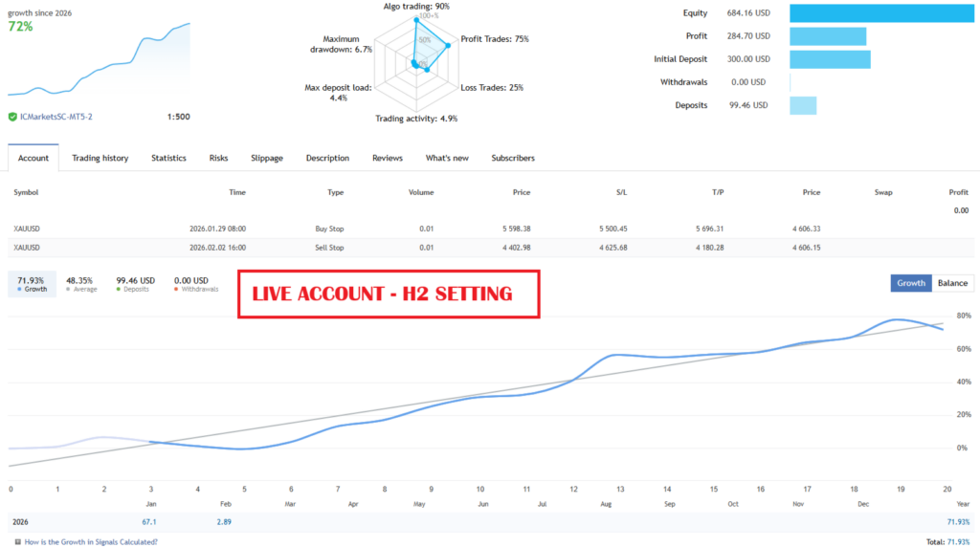This screenshot has width=980, height=547.
Task: Click the Initial Deposit bar
Action: [830, 59]
